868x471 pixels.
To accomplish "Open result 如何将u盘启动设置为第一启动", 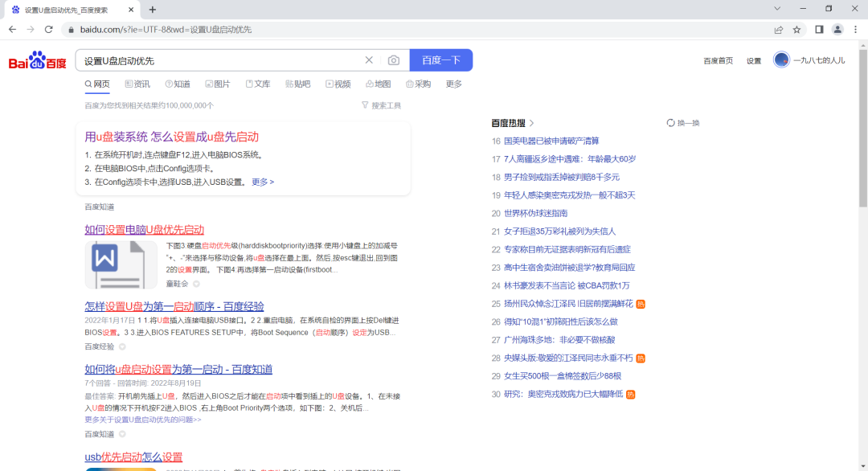I will tap(178, 369).
